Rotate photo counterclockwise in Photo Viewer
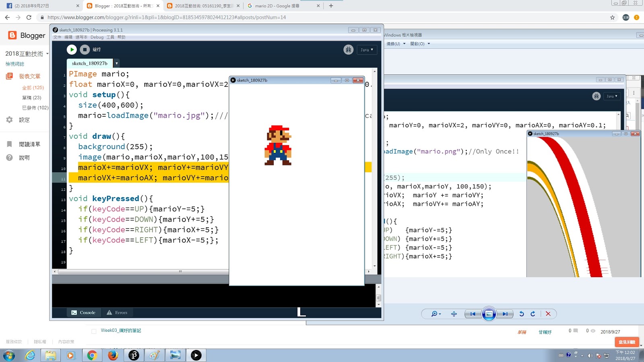The height and width of the screenshot is (362, 644). pyautogui.click(x=522, y=314)
